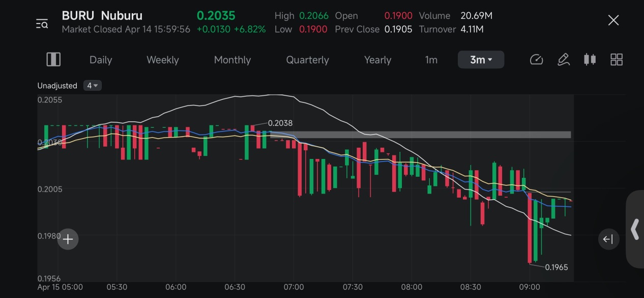644x298 pixels.
Task: Switch to the Weekly timeframe
Action: click(x=163, y=60)
